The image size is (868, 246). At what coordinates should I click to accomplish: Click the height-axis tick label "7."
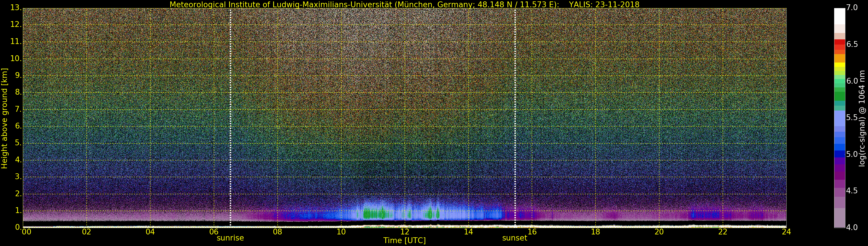click(x=18, y=109)
